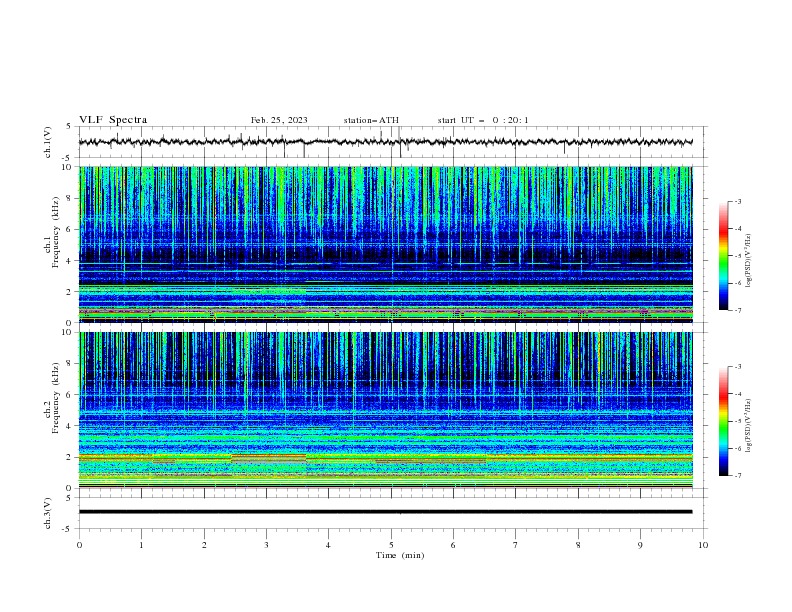Click the time axis tick label "3"

click(266, 545)
